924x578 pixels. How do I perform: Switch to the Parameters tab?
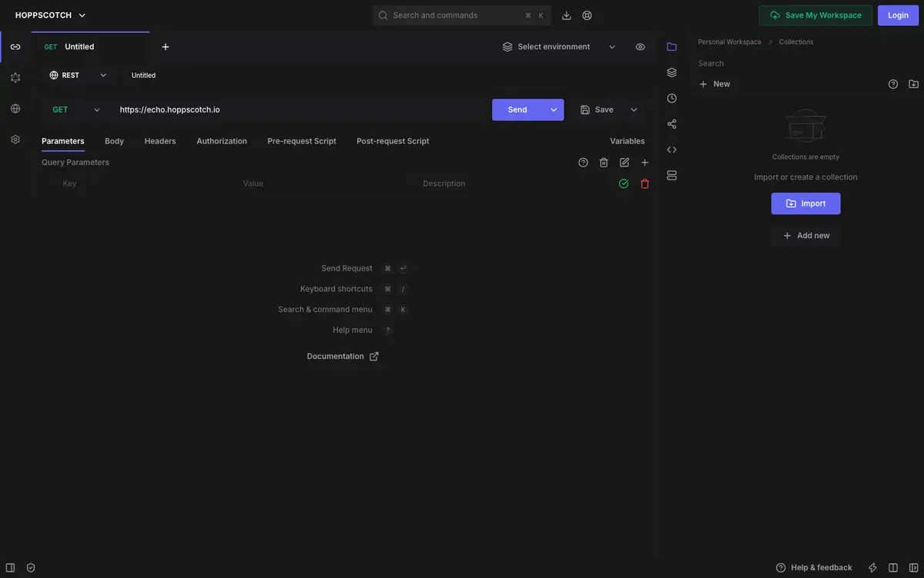(x=63, y=141)
